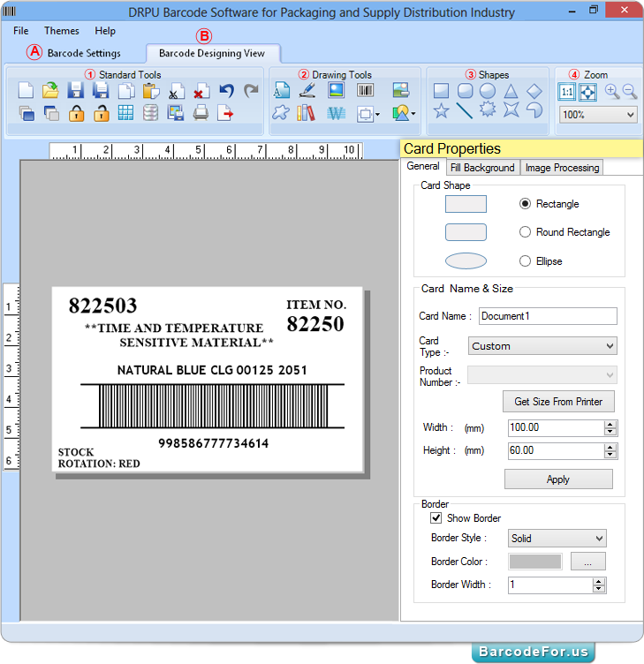Draw a line shape
Screen dimensions: 644x664
click(465, 110)
